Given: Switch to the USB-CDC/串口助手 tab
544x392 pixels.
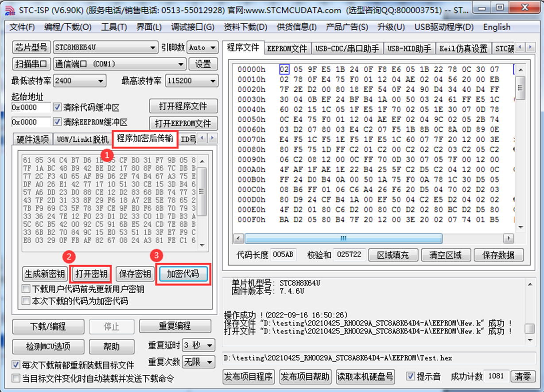Looking at the screenshot, I should tap(347, 49).
